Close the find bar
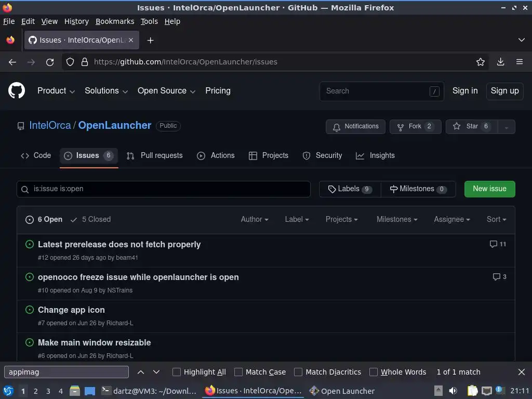Screen dimensions: 532x399 pyautogui.click(x=522, y=372)
